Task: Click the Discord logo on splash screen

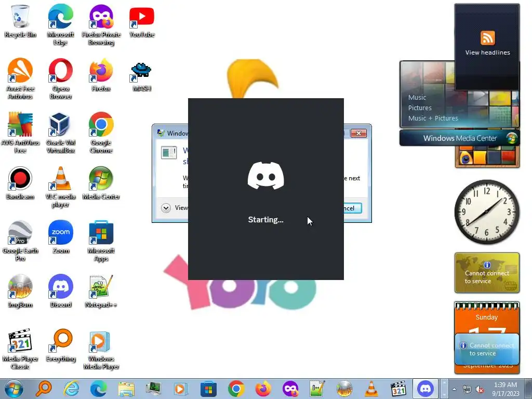Action: point(265,176)
